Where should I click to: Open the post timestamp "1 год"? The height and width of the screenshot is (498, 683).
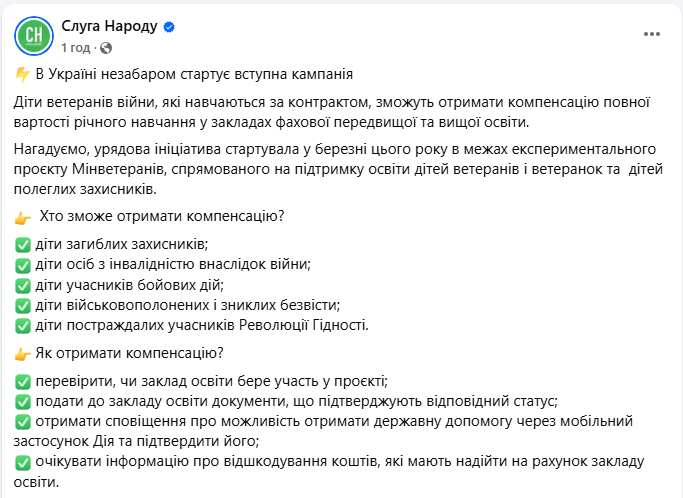[x=76, y=47]
